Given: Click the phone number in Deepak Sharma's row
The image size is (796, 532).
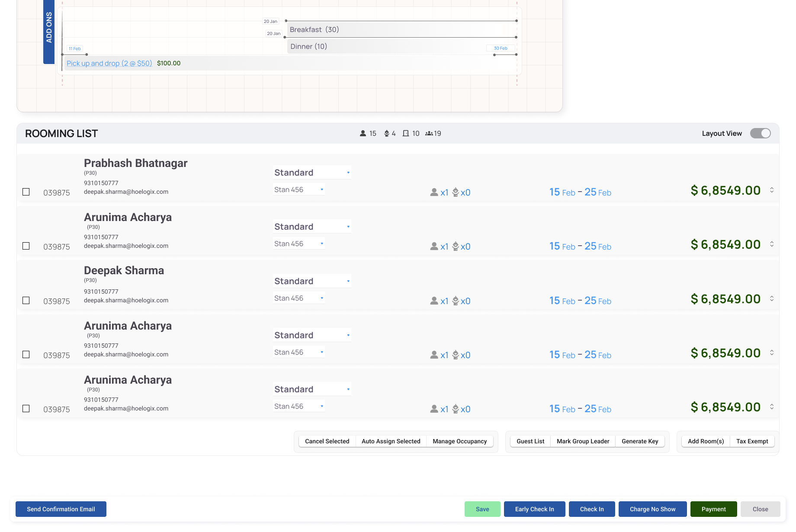Looking at the screenshot, I should [x=101, y=292].
